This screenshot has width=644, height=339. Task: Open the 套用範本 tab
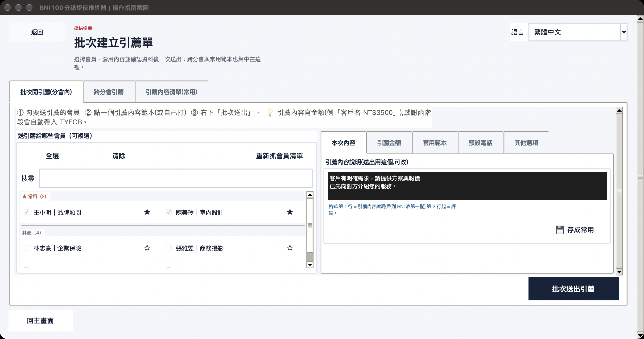pyautogui.click(x=435, y=143)
